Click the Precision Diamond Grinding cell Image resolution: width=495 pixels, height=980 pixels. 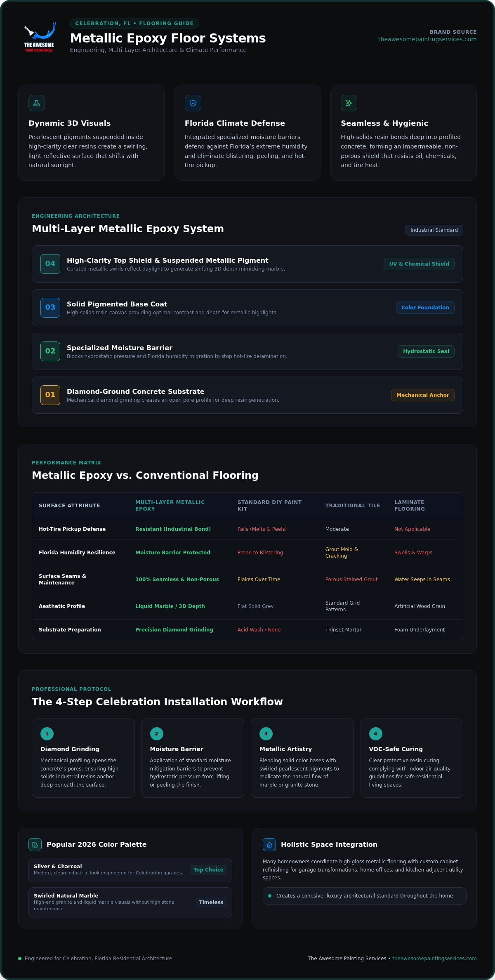(174, 630)
